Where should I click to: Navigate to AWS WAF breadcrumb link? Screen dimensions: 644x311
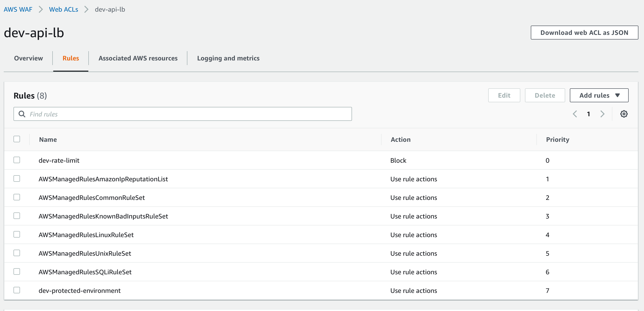click(x=18, y=10)
